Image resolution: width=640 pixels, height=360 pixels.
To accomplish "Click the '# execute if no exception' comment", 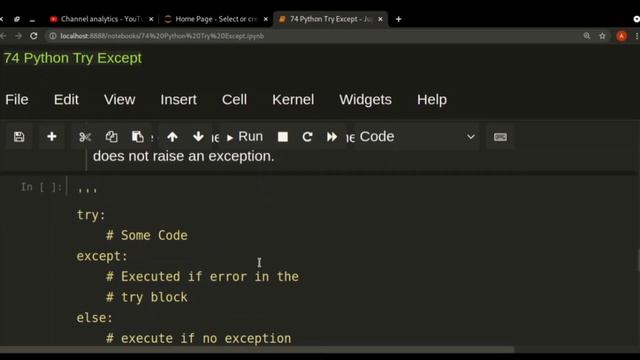I will point(199,338).
